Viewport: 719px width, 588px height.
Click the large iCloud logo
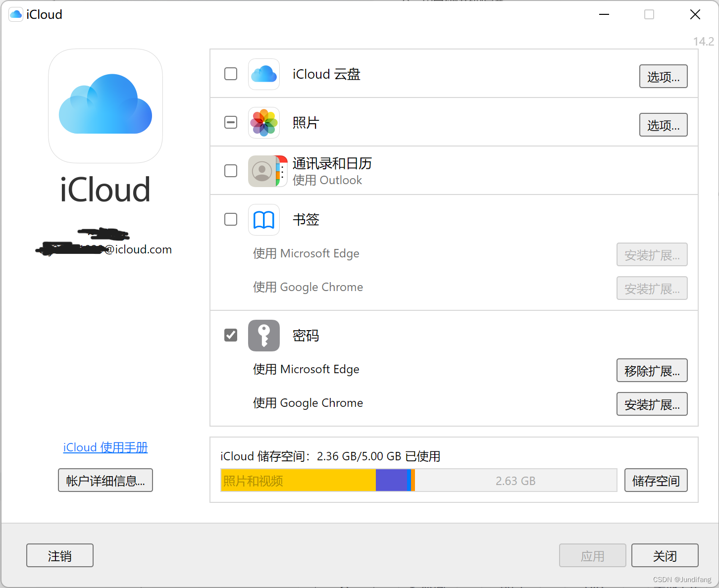point(105,106)
